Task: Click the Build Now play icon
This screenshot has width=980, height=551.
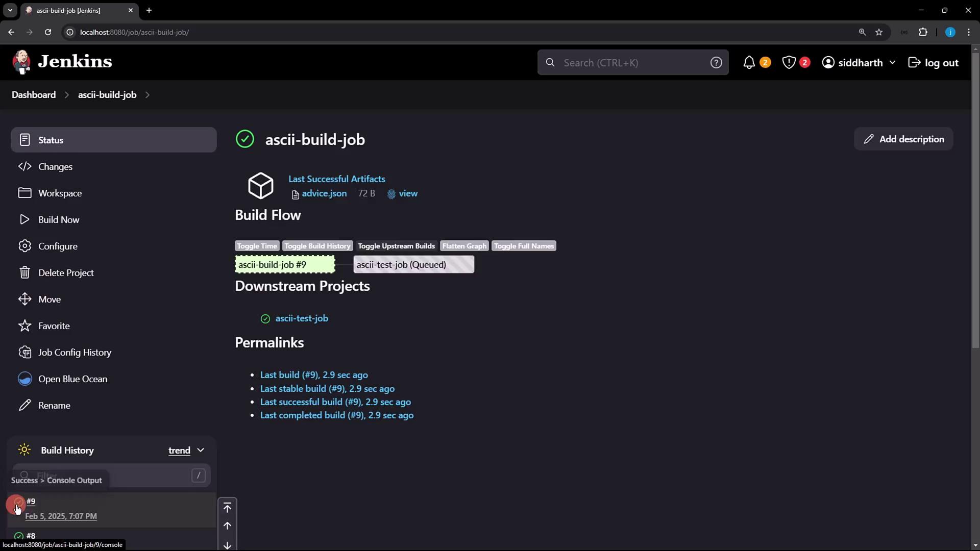Action: 24,219
